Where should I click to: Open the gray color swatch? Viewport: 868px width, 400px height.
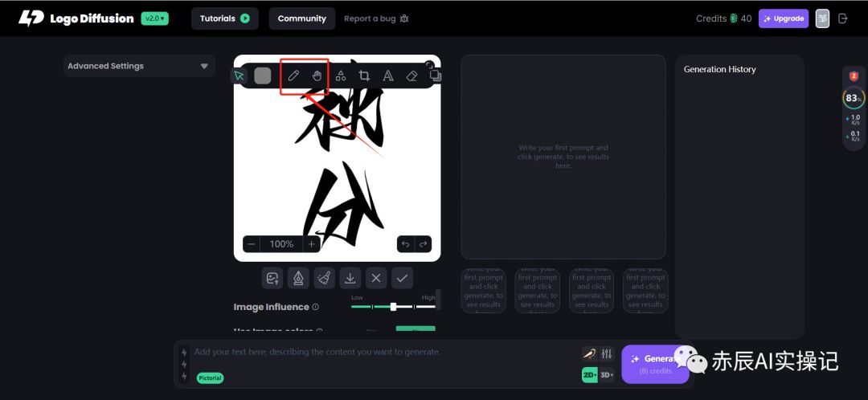coord(262,76)
